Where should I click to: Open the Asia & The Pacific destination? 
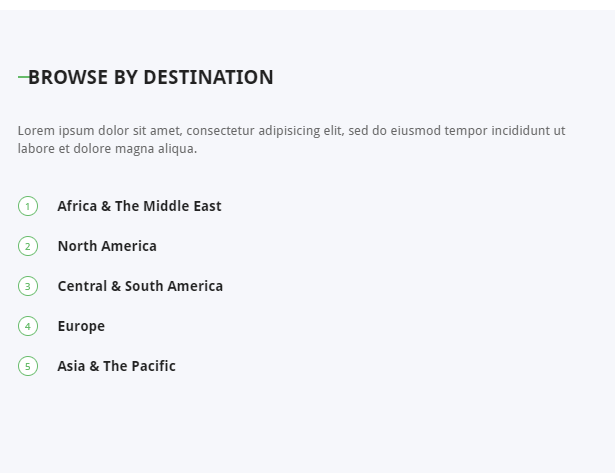116,366
